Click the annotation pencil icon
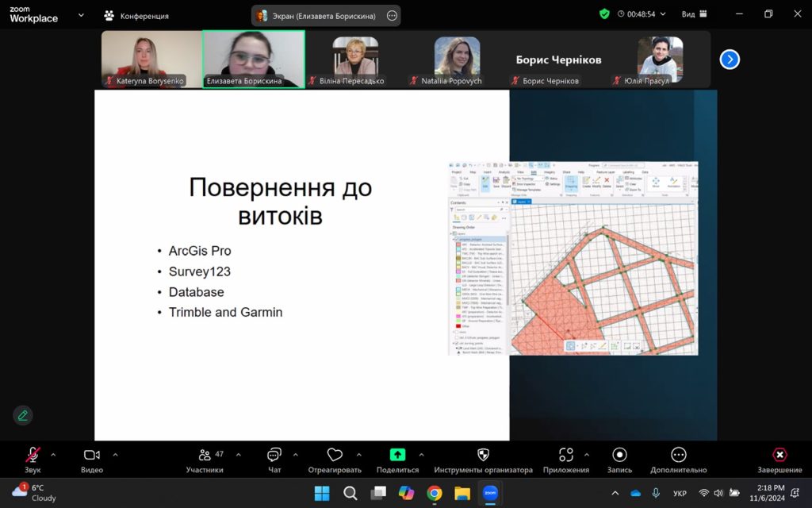 tap(23, 415)
